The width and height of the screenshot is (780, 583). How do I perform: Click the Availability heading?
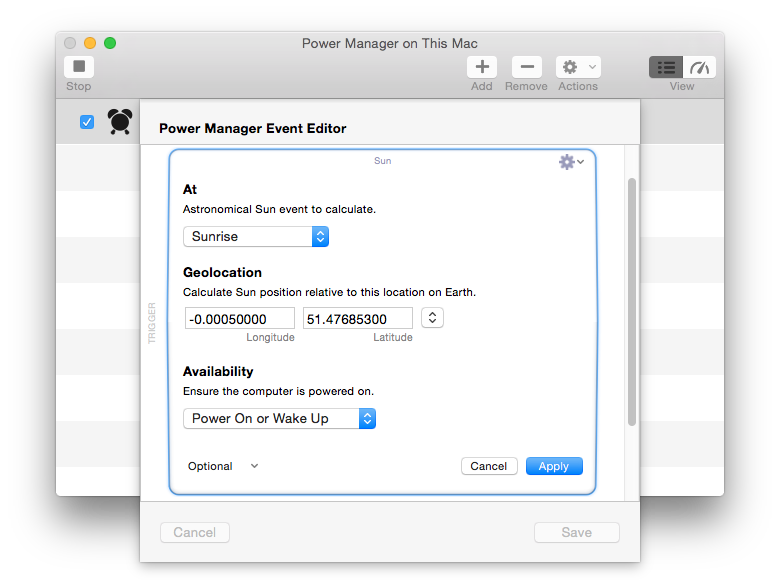[218, 372]
